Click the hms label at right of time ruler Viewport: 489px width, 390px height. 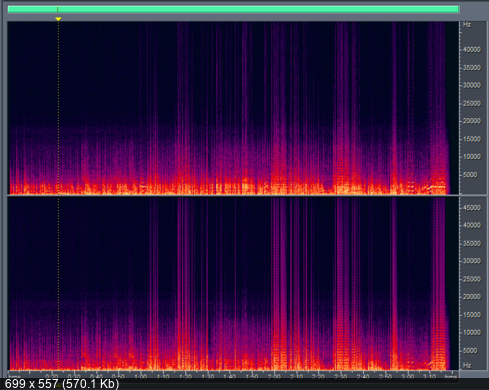point(451,377)
